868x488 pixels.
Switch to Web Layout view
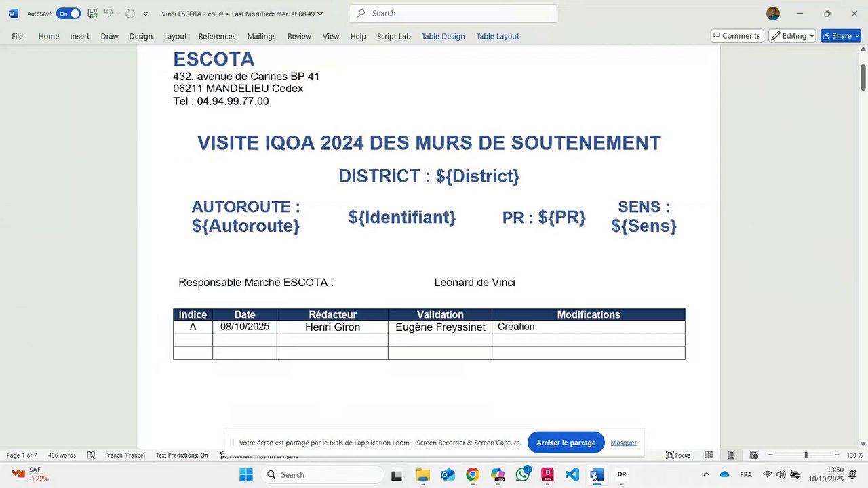(753, 455)
